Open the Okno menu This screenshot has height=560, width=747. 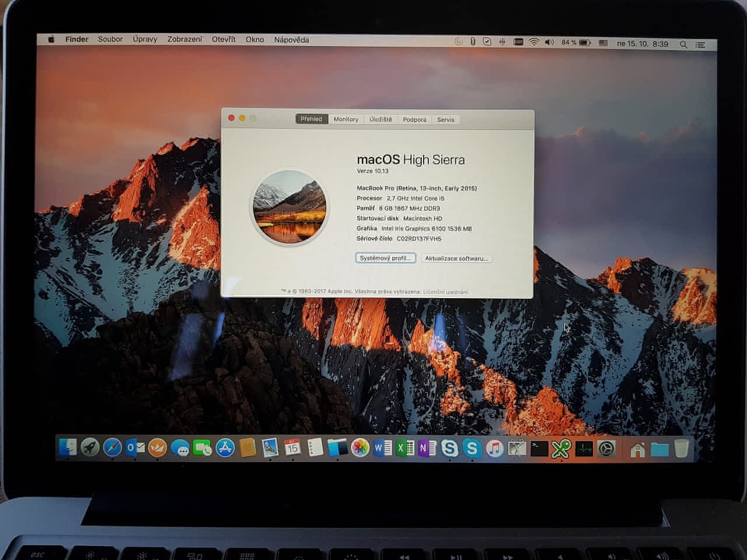tap(254, 40)
